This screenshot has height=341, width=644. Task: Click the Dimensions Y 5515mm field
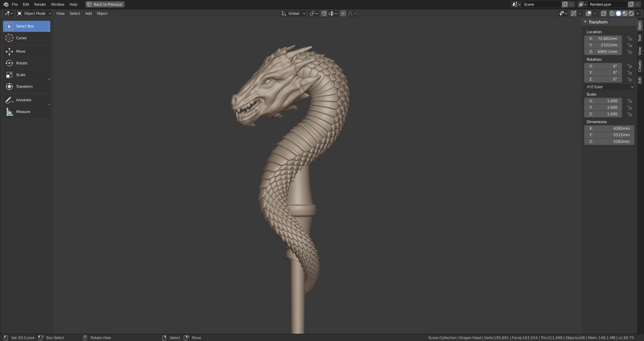tap(609, 135)
